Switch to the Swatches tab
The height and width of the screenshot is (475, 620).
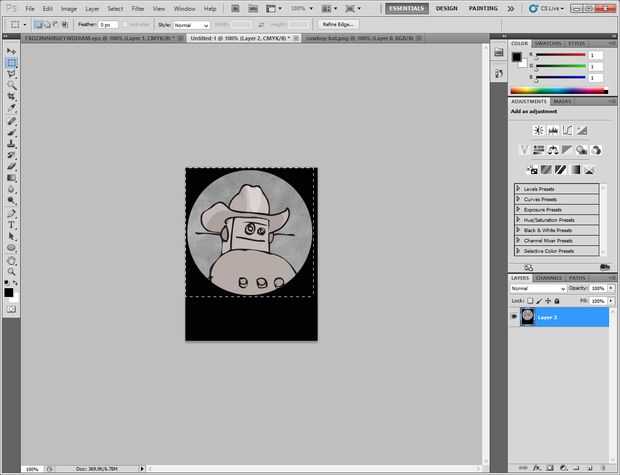tap(547, 43)
